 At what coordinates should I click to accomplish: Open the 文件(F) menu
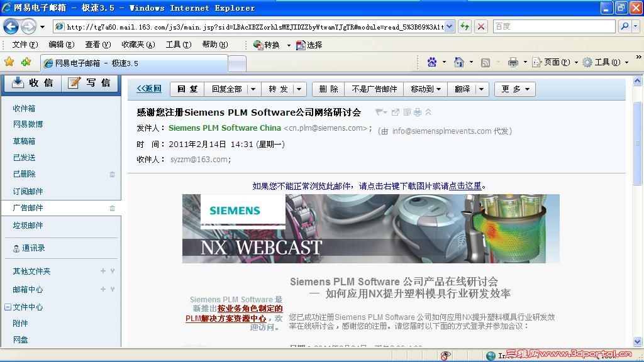pyautogui.click(x=25, y=45)
